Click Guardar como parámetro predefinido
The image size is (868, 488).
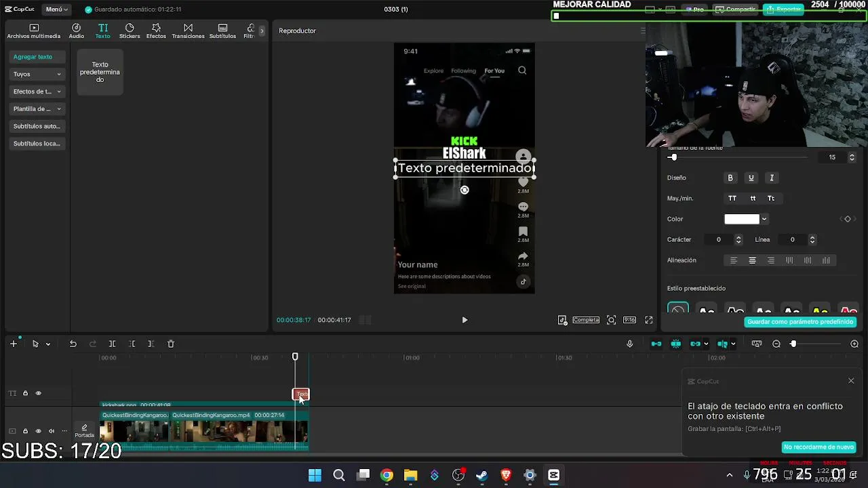pos(800,322)
